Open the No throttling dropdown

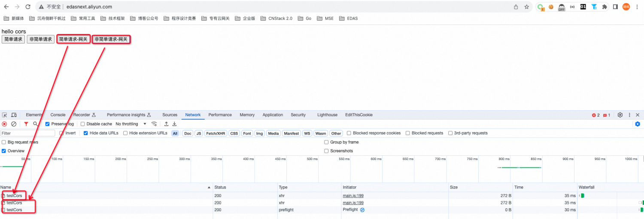(x=130, y=124)
